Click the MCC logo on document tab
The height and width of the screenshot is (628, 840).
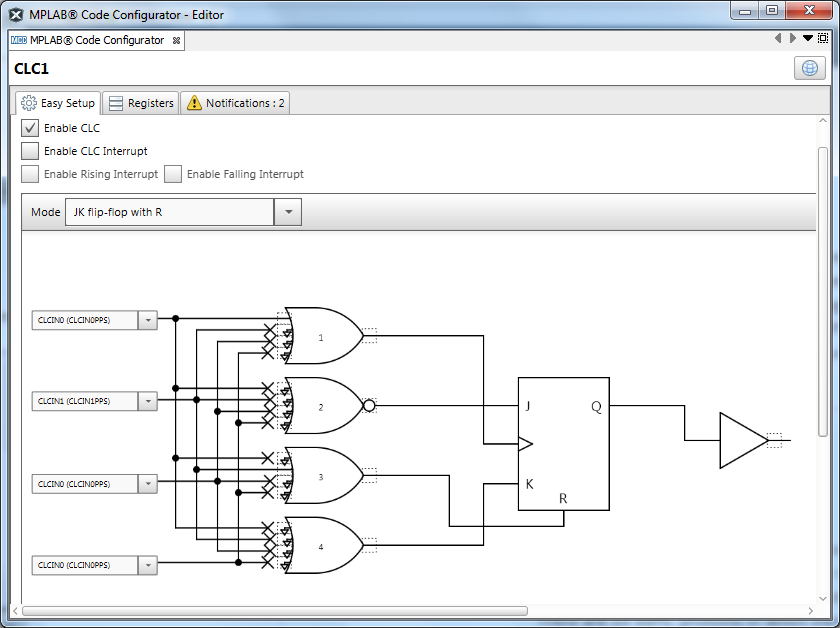[19, 40]
